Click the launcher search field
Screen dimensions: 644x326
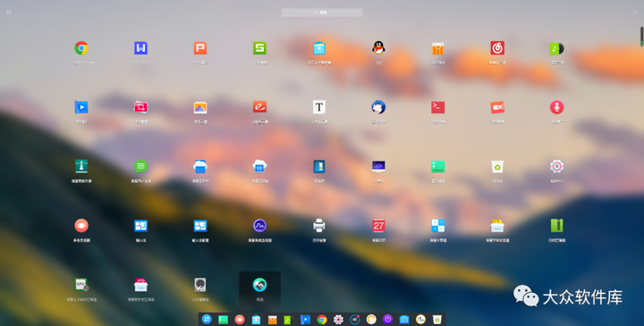(x=322, y=13)
